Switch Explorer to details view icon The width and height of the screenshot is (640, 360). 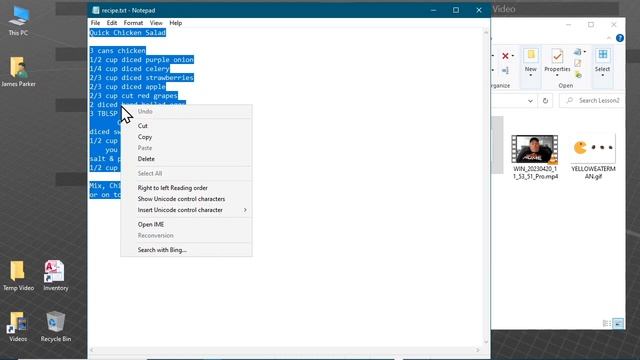click(x=607, y=324)
